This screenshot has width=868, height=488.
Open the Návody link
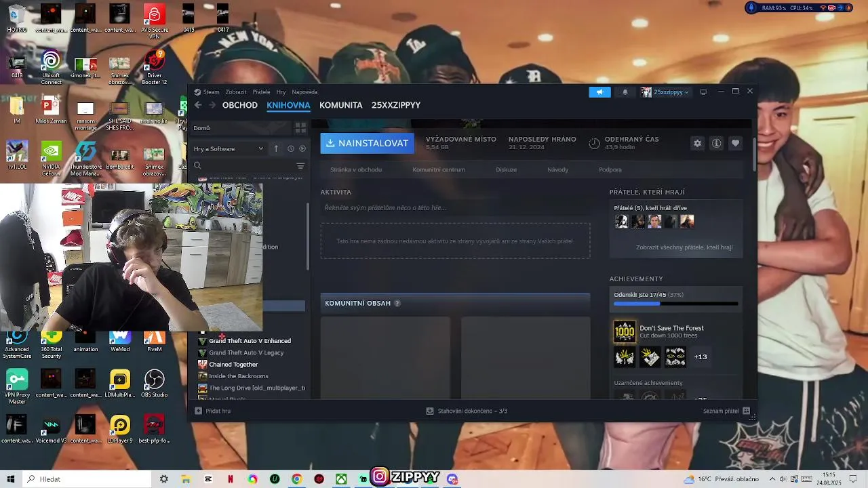point(557,169)
